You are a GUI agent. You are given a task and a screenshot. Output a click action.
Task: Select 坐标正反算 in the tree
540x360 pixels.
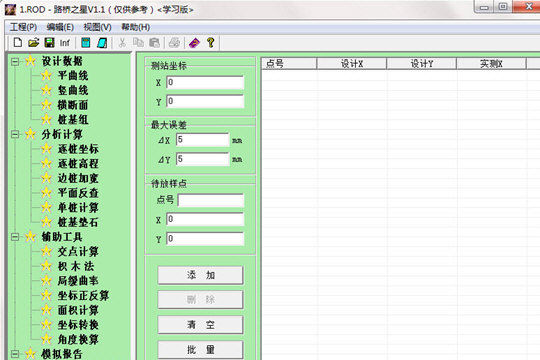pos(83,296)
